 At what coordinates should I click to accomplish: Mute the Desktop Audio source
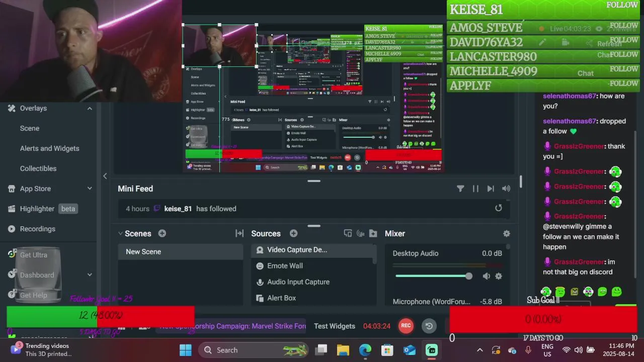[x=486, y=276]
